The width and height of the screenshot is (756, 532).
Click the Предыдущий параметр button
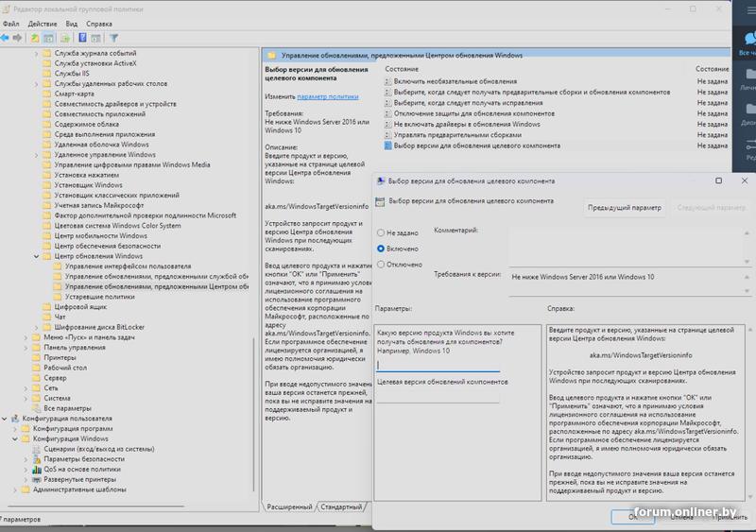tap(625, 207)
